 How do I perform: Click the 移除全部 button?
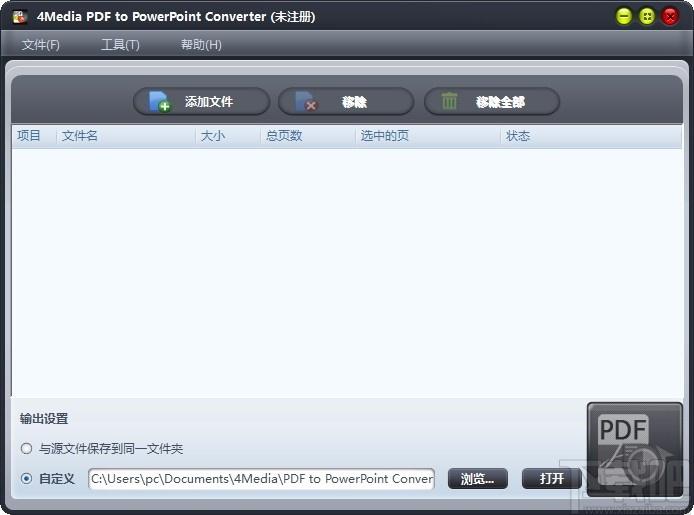coord(492,102)
